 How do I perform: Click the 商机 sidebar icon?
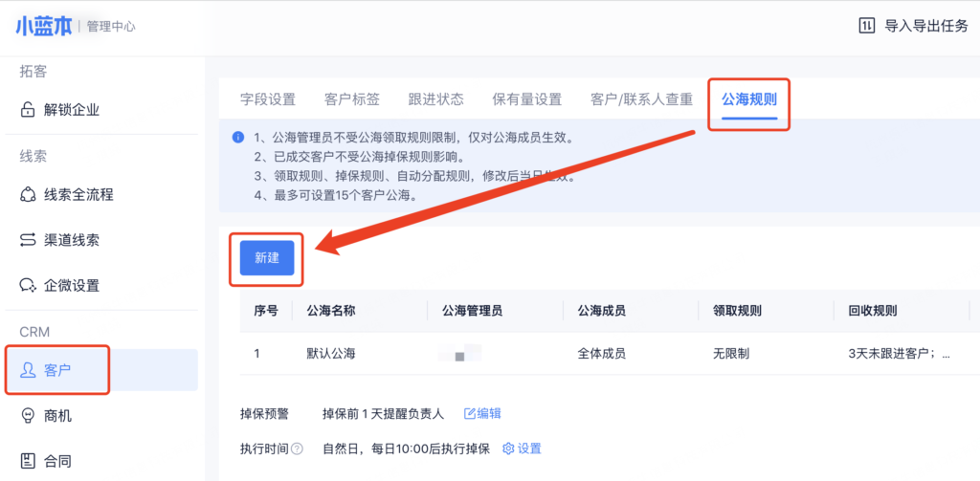tap(28, 416)
